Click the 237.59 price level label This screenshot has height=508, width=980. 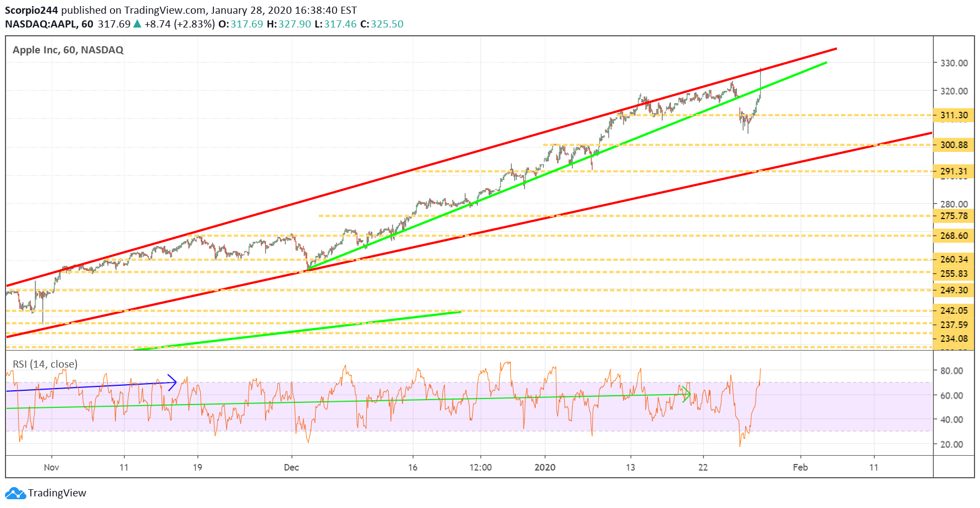(954, 325)
